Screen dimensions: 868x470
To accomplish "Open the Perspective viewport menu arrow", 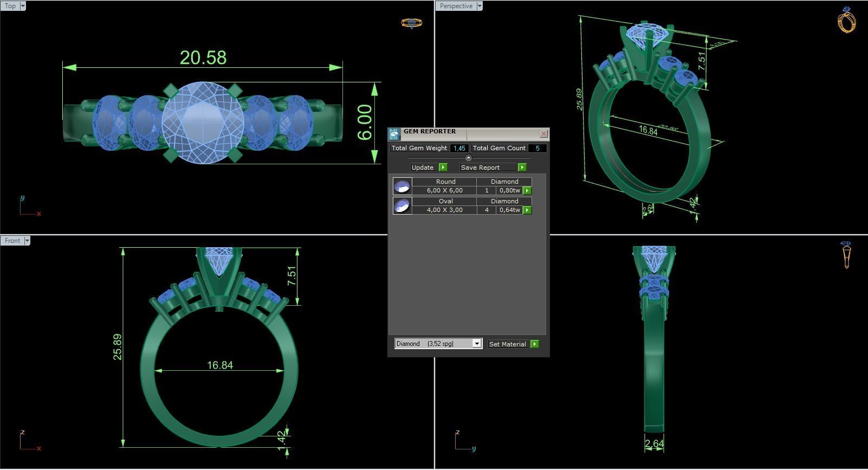I will (480, 6).
